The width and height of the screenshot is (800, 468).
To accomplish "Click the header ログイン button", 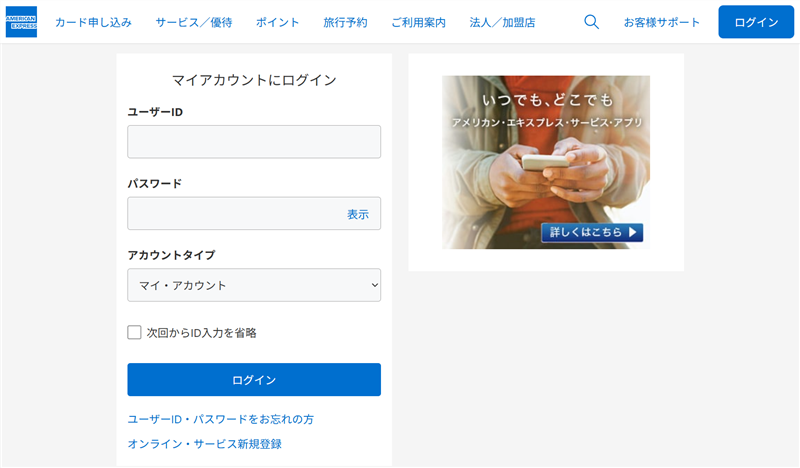I will [756, 22].
